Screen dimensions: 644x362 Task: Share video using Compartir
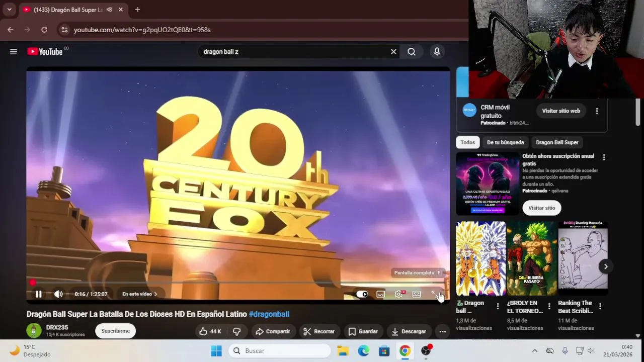273,331
